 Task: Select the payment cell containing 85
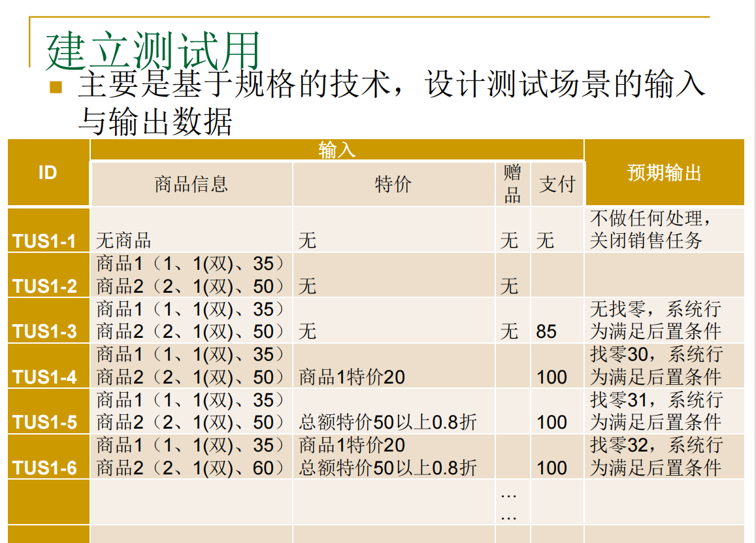(x=546, y=331)
